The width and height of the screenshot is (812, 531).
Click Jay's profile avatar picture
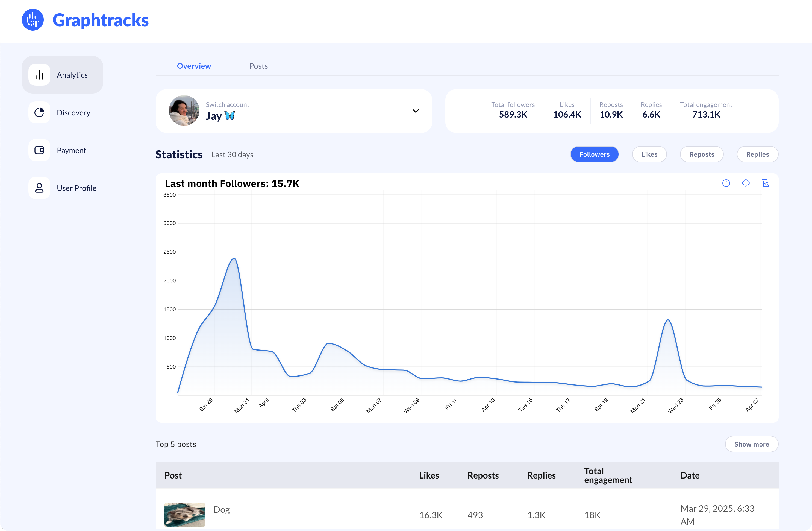coord(184,111)
